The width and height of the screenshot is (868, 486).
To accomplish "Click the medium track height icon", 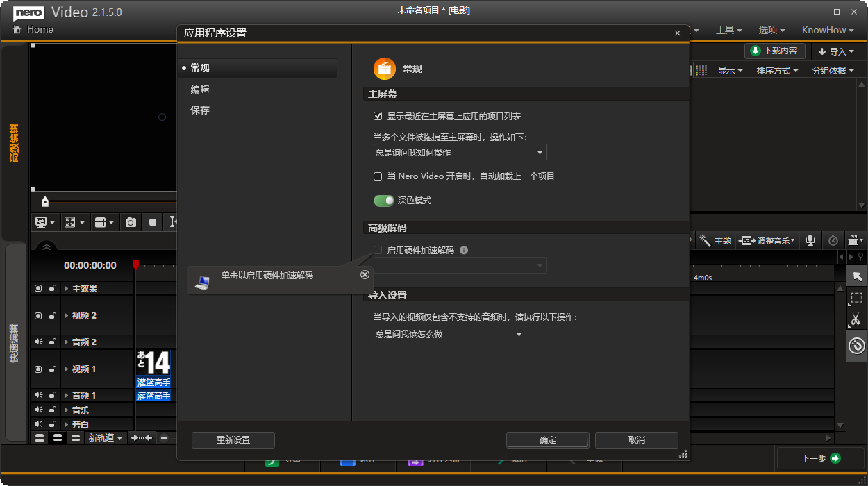I will (58, 438).
